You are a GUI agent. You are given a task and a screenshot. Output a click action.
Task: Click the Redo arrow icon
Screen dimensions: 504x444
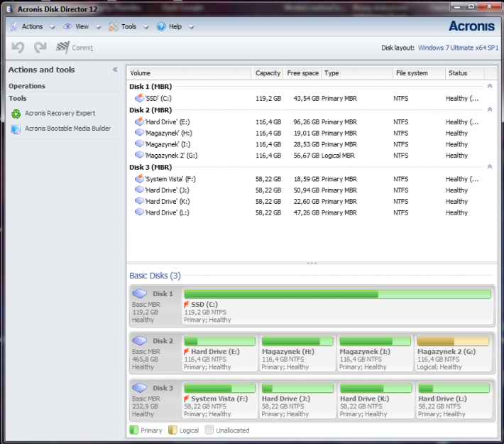point(40,48)
